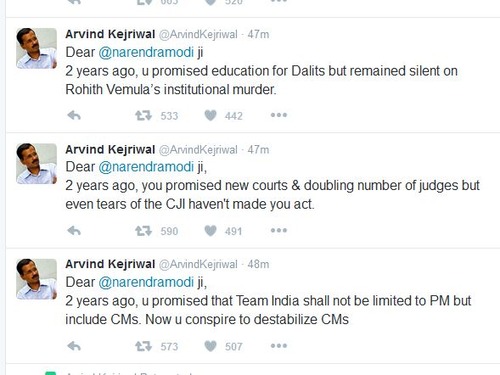Open more options on Rohith Vemula tweet
Image resolution: width=500 pixels, height=375 pixels.
tap(279, 115)
